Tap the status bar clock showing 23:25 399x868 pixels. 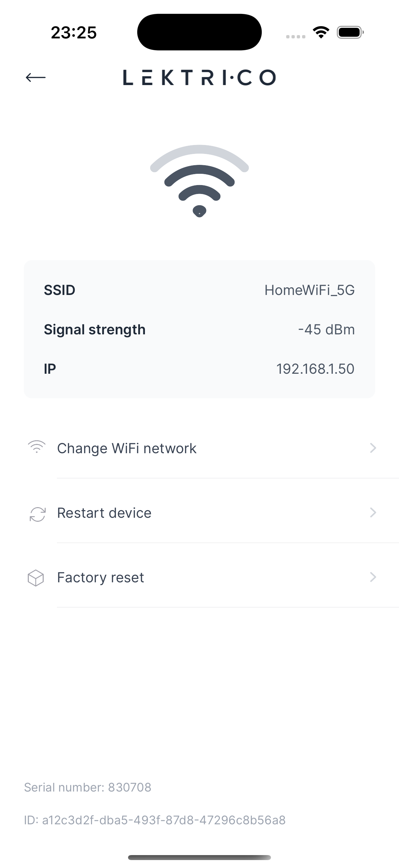(74, 33)
